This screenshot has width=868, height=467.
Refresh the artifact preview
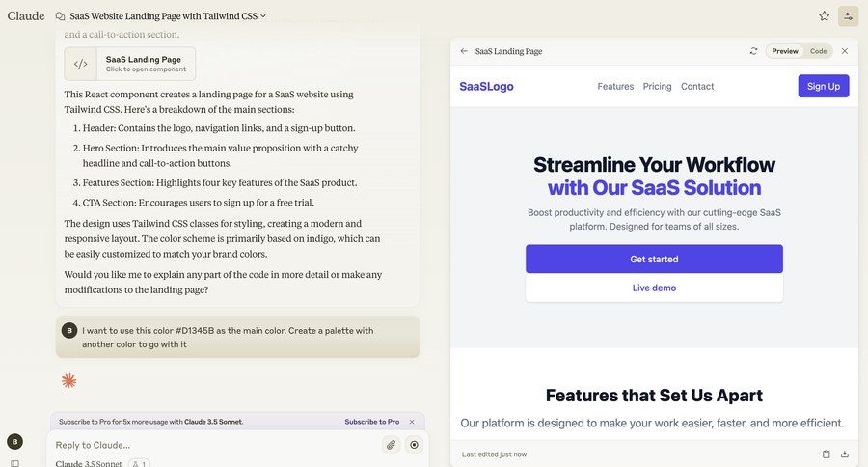tap(753, 51)
